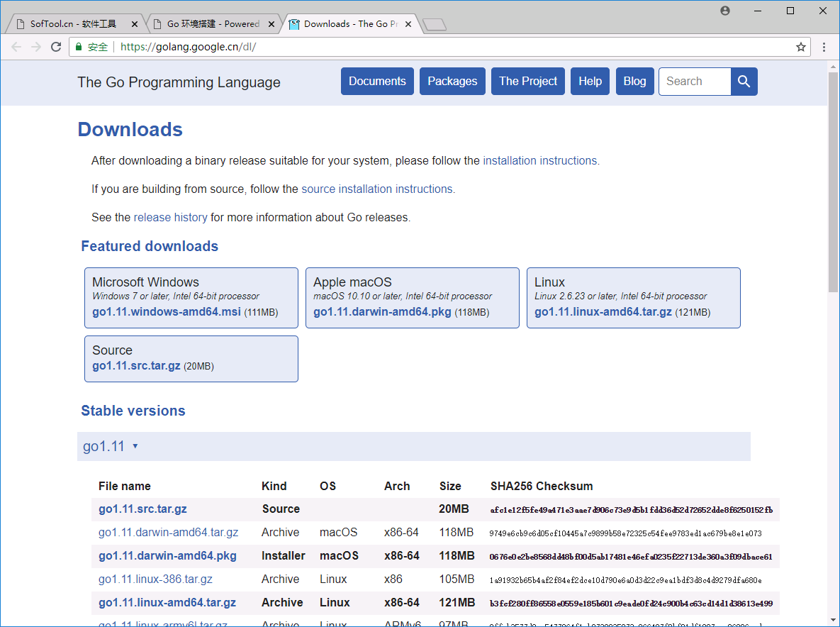Open the Blog menu
Screen dimensions: 840x627
point(635,82)
